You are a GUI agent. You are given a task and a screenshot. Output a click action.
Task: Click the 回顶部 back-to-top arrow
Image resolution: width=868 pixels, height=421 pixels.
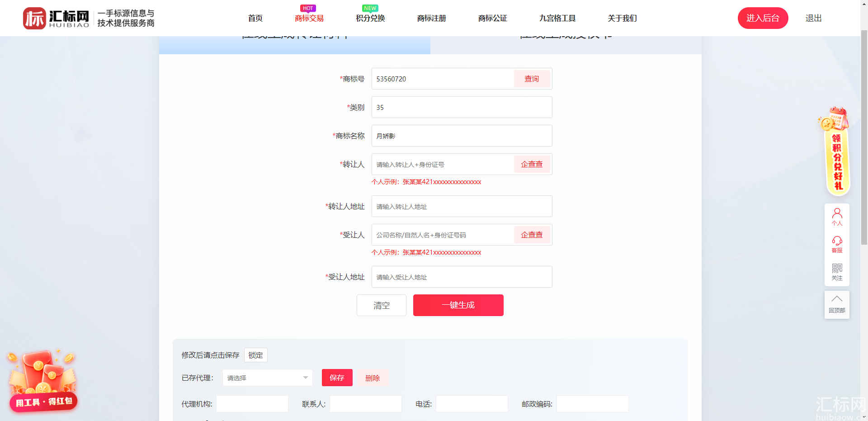[x=837, y=304]
